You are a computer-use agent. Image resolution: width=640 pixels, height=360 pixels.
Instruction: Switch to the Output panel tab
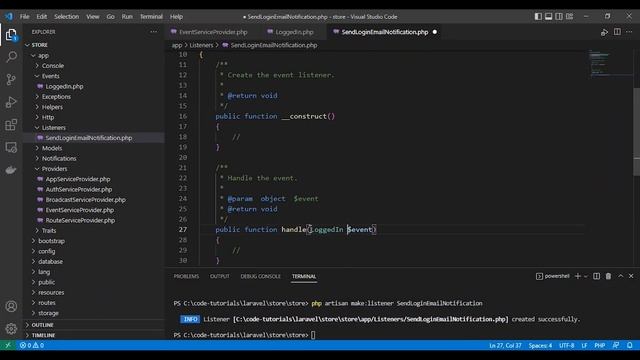(220, 276)
